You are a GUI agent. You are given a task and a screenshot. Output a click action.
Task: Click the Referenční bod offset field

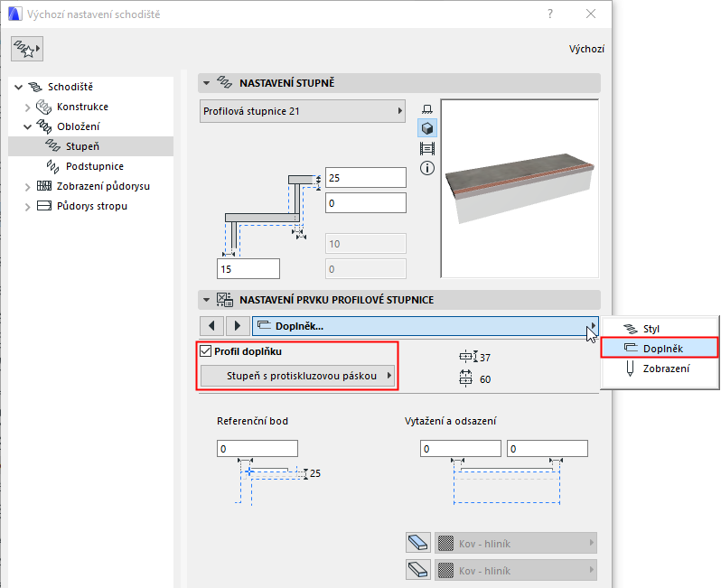pyautogui.click(x=257, y=448)
